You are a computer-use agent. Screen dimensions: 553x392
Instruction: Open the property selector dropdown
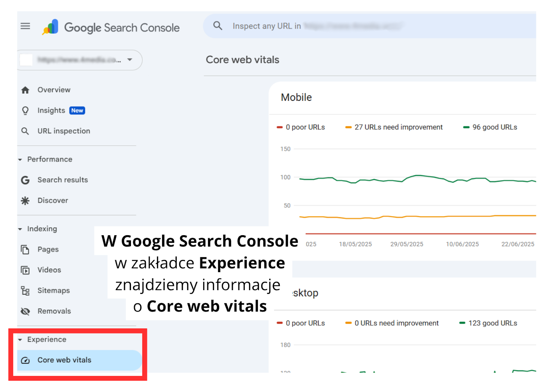pos(130,60)
